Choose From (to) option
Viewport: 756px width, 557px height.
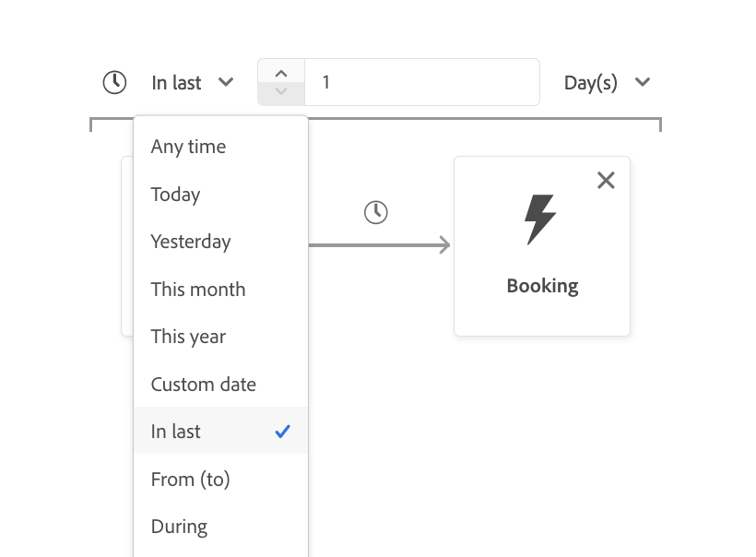click(221, 480)
